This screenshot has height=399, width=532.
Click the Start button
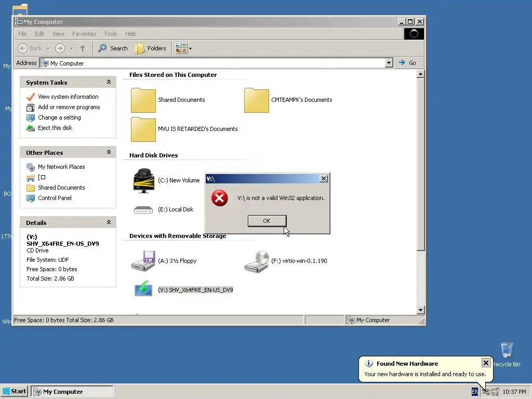14,392
